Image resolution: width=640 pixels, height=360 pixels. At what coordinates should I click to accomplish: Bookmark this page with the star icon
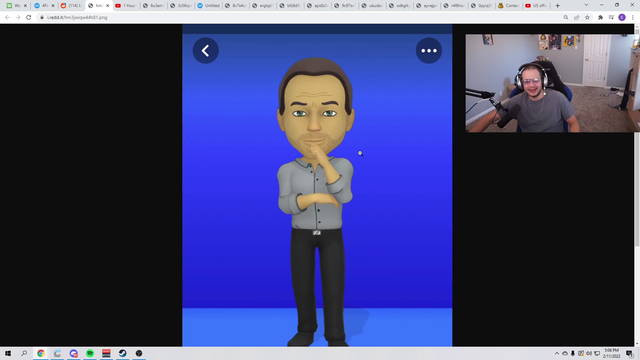tap(587, 18)
